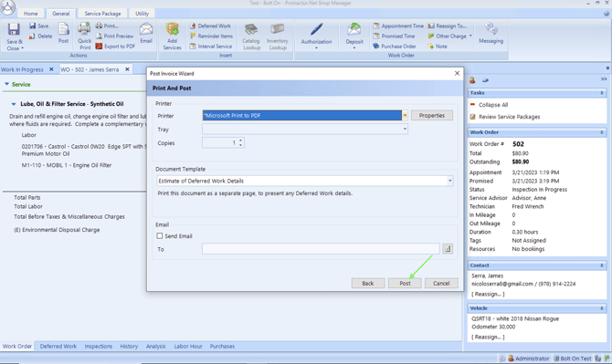612x364 pixels.
Task: Open Messaging from the ribbon
Action: [491, 33]
